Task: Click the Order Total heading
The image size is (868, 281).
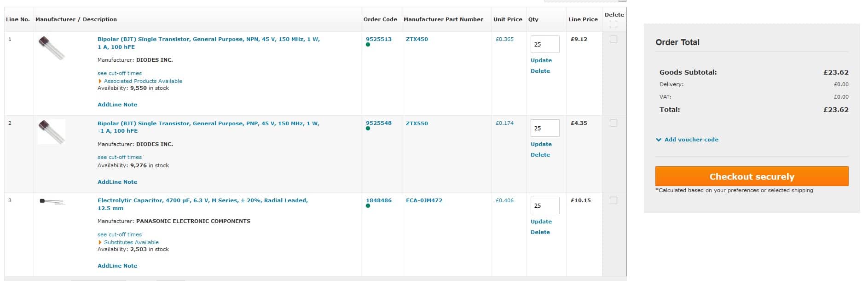Action: 677,42
